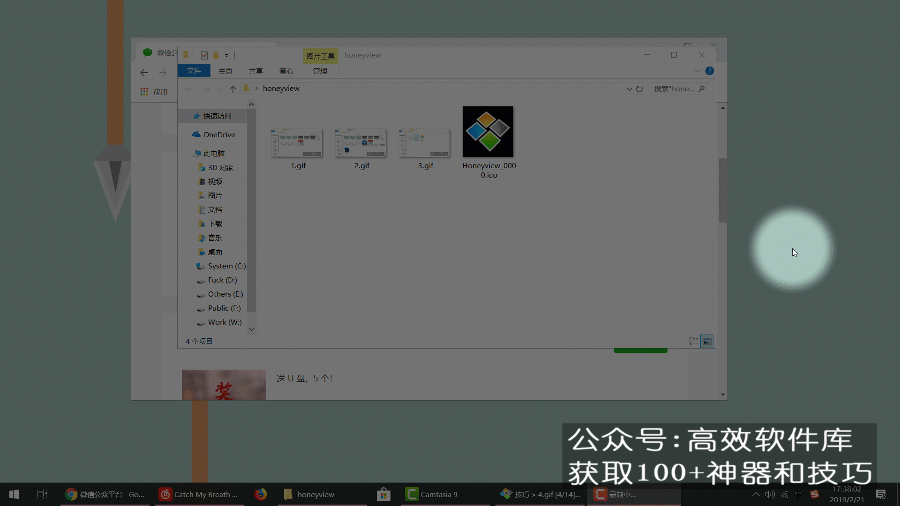Open Firefox from the taskbar
This screenshot has width=900, height=506.
click(260, 494)
